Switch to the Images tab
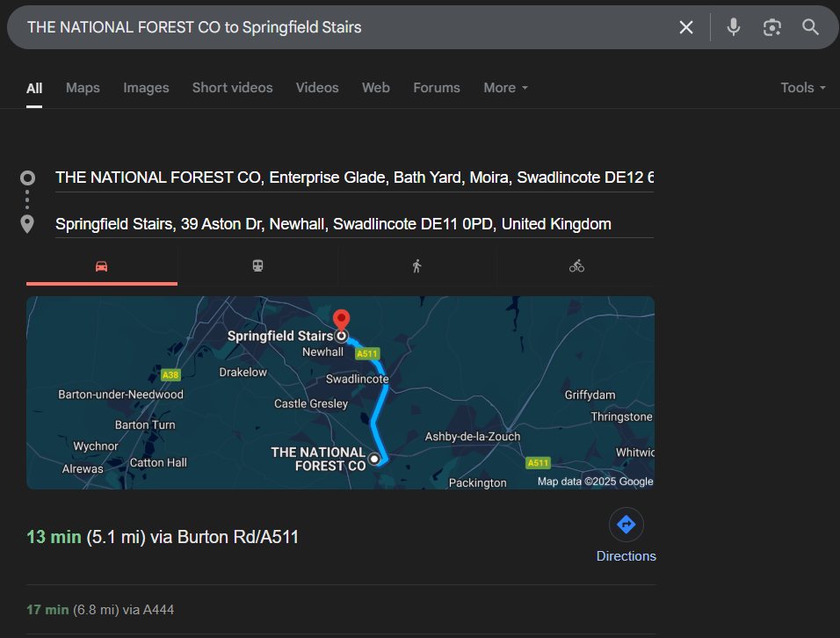This screenshot has width=840, height=638. coord(146,88)
